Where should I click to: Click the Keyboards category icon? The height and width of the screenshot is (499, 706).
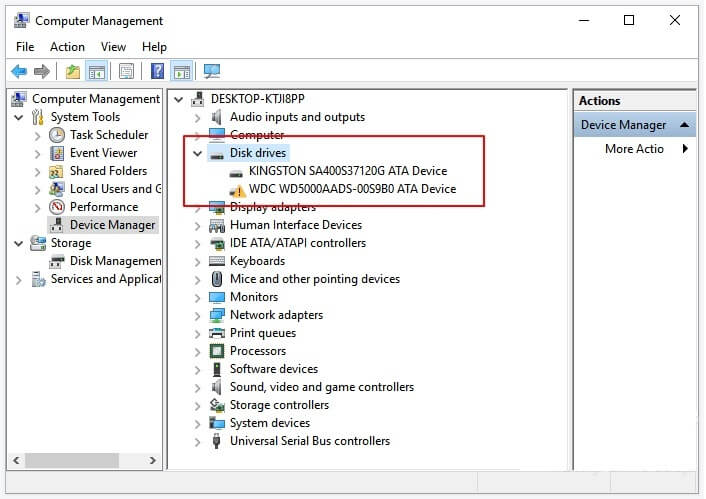click(x=217, y=261)
